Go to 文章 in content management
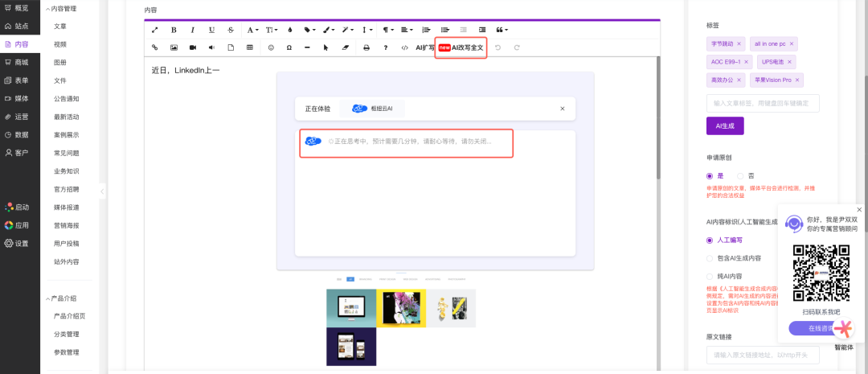This screenshot has height=374, width=868. (60, 27)
